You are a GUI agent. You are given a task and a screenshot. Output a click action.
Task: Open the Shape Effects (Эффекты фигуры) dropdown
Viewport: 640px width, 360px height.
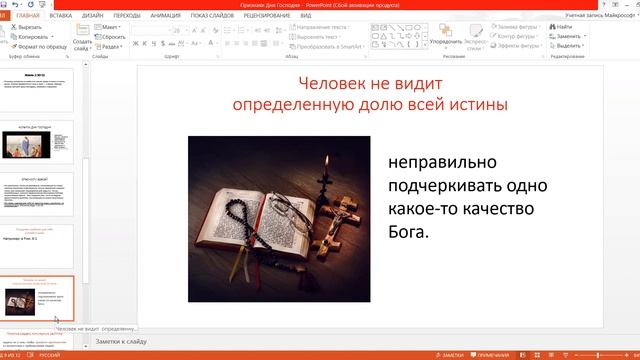tap(517, 46)
